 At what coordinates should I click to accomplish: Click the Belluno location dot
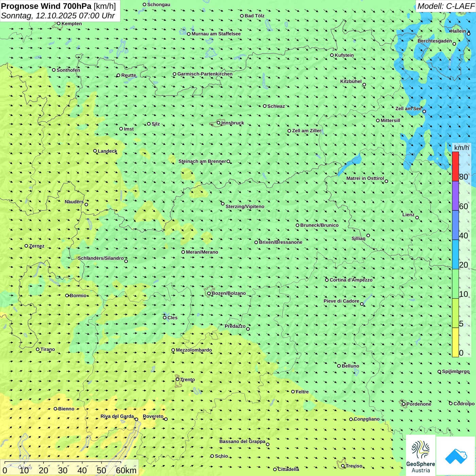(339, 366)
